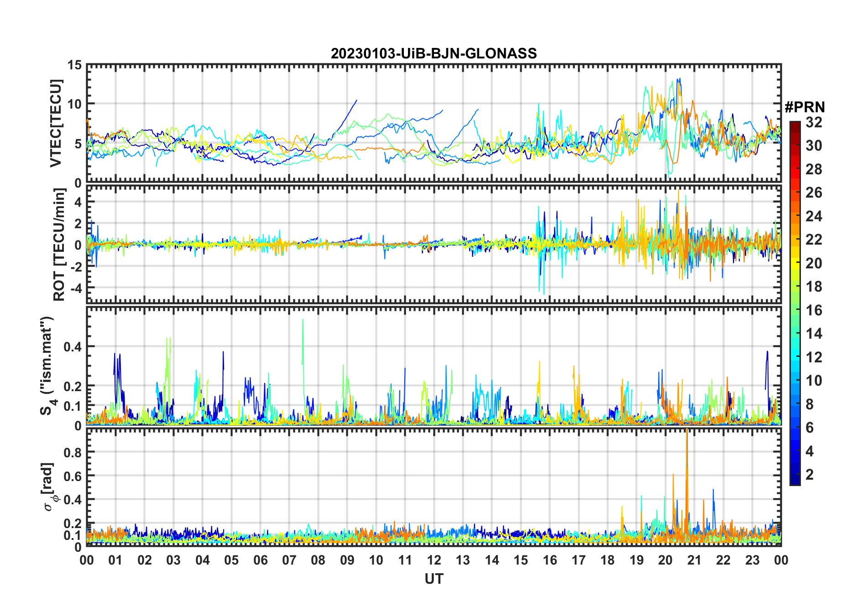868x607 pixels.
Task: Click the PRN colorbar gradient strip
Action: [x=795, y=303]
